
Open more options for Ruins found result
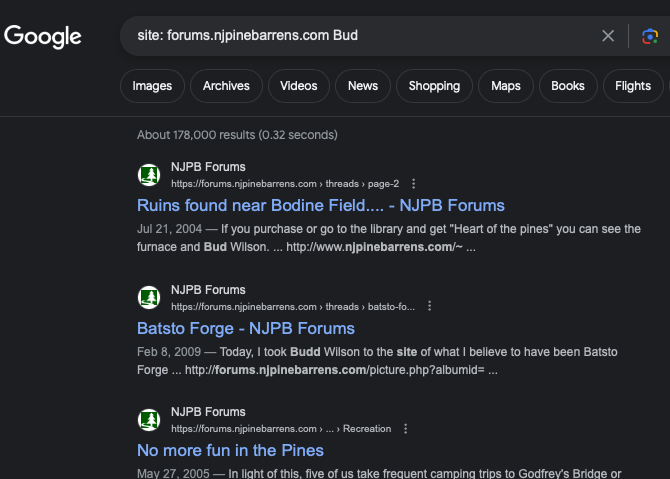click(414, 184)
